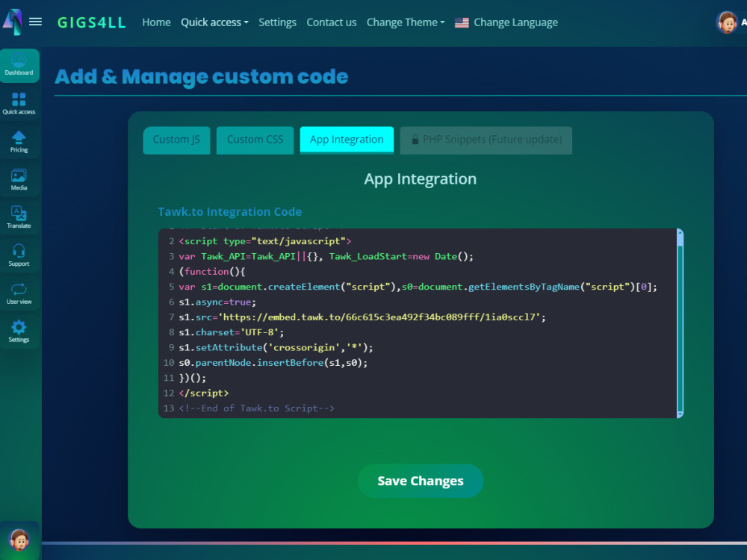This screenshot has width=747, height=560.
Task: Click code line 6 s1.async=true
Action: 217,302
